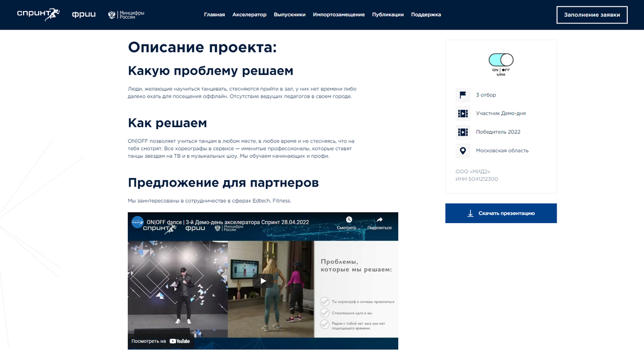Click Участник Демо-дня text
644x355 pixels.
pos(501,114)
